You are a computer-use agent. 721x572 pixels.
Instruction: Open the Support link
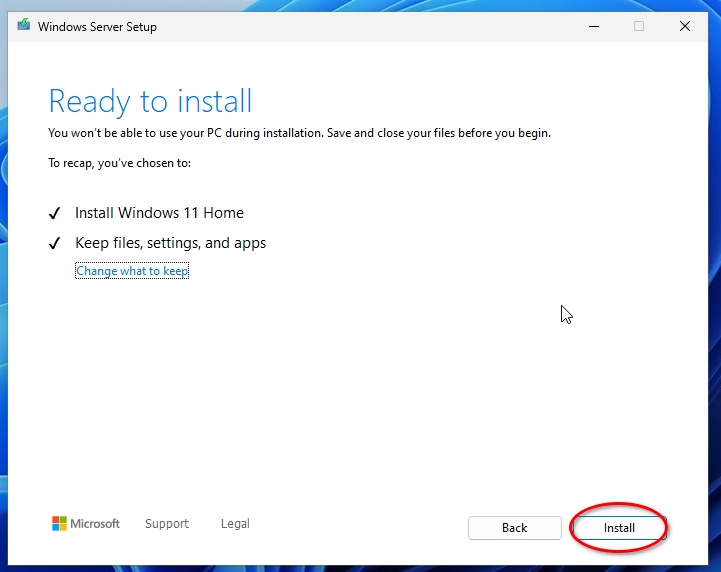[x=167, y=523]
